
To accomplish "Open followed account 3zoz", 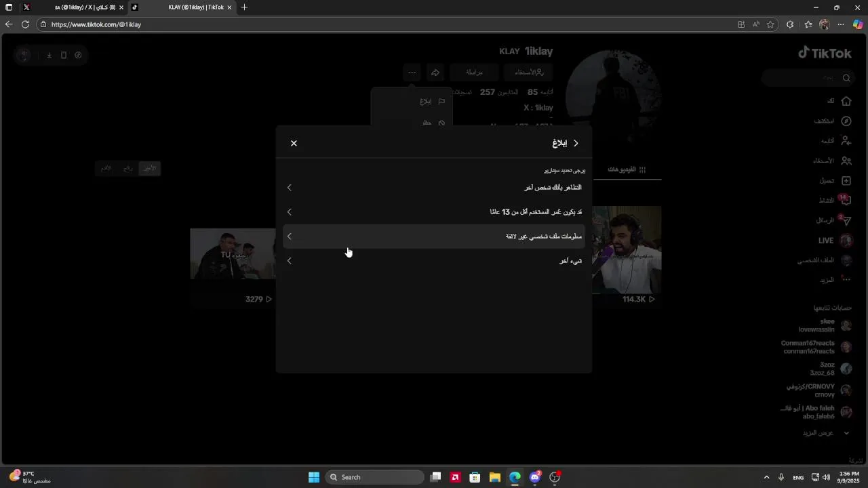I will point(831,369).
